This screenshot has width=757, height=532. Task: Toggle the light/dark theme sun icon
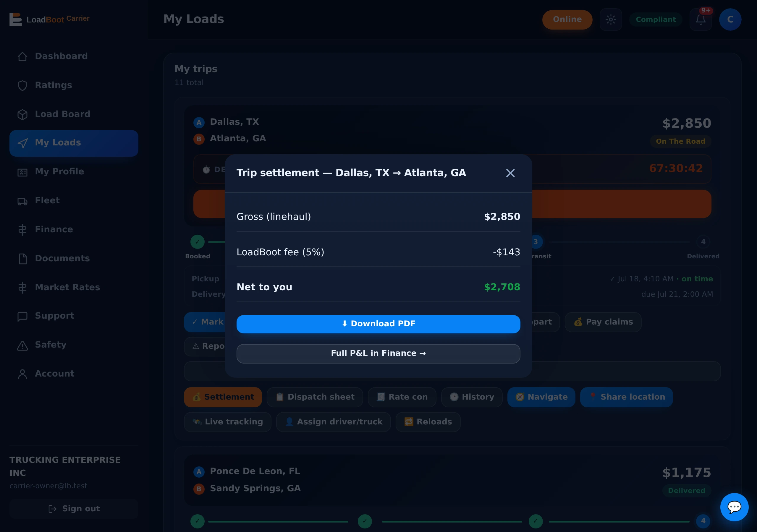tap(611, 20)
